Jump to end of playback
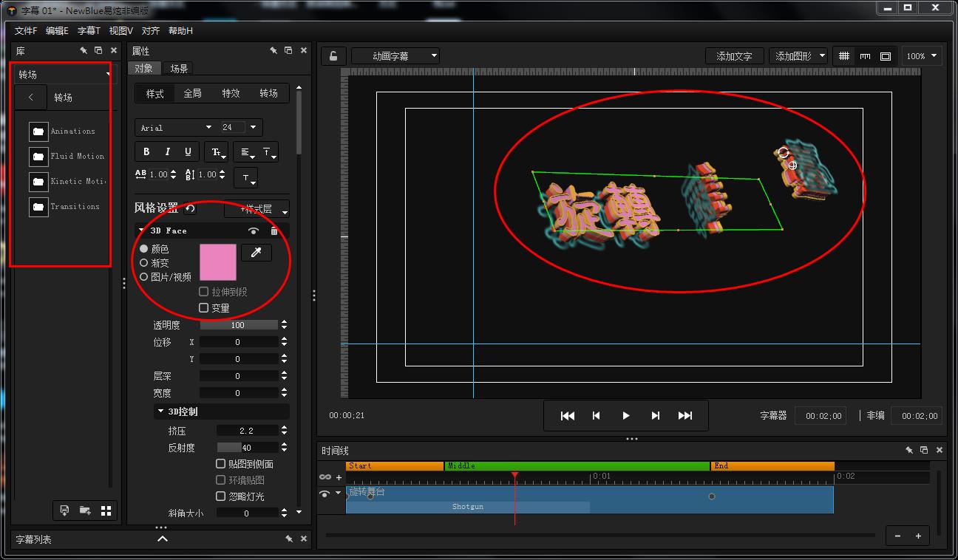 685,416
